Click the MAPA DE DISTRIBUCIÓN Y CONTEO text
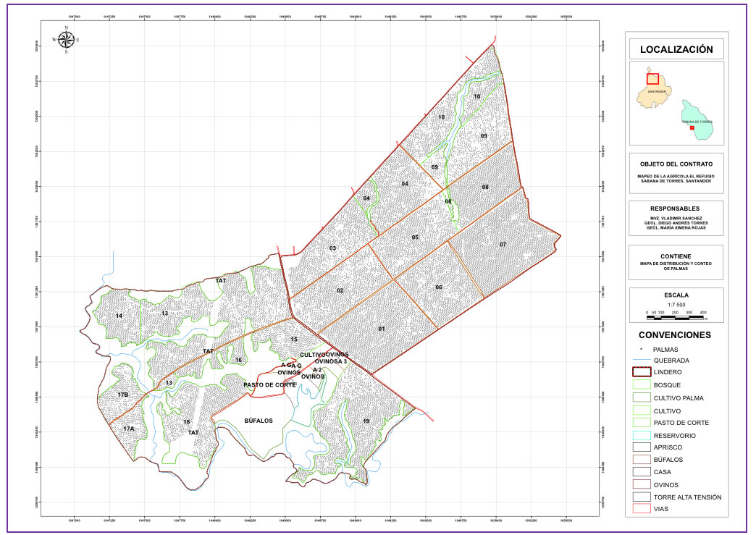Image resolution: width=756 pixels, height=535 pixels. 676,264
